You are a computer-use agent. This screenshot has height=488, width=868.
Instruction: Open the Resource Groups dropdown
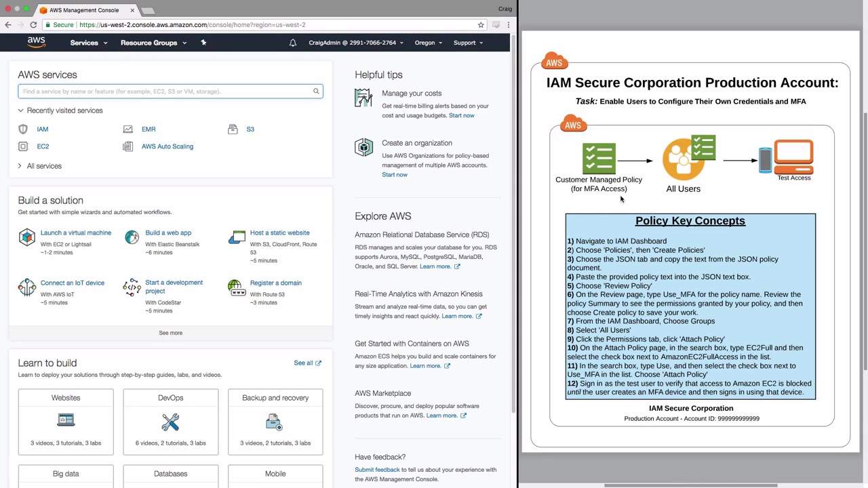click(153, 43)
